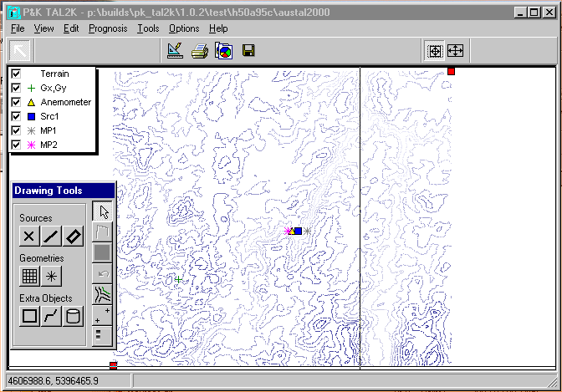
Task: Click the red handle at top right of map
Action: click(452, 72)
